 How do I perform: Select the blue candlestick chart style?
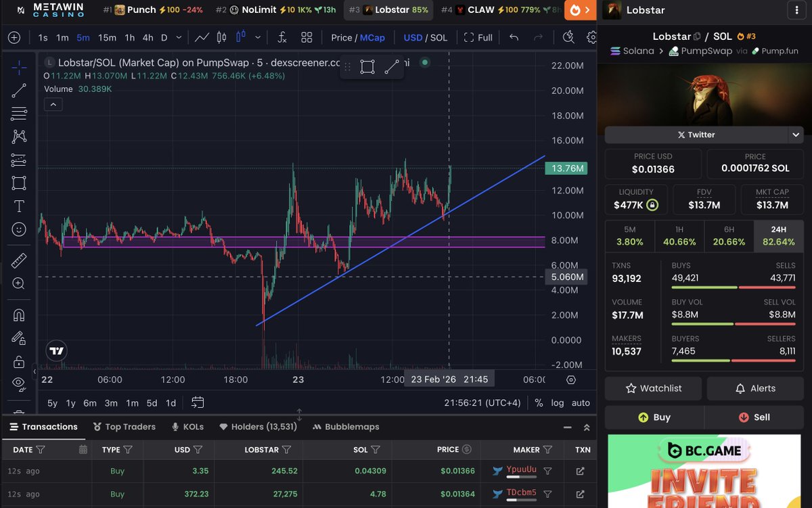[241, 38]
